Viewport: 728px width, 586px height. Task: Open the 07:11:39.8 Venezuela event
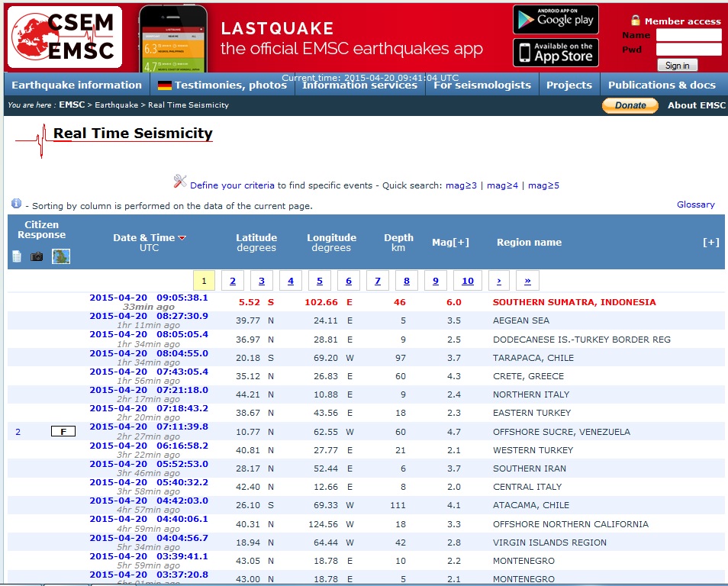[x=149, y=427]
